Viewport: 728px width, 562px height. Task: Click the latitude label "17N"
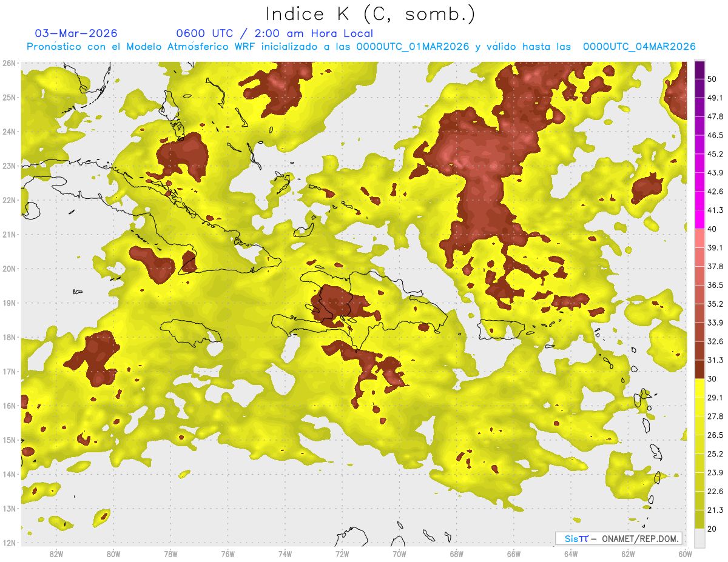(9, 372)
